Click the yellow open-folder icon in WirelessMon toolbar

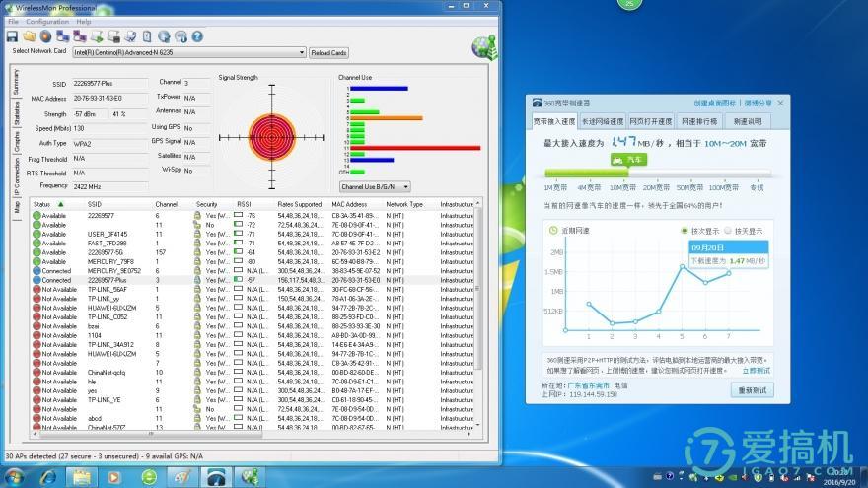click(x=30, y=36)
